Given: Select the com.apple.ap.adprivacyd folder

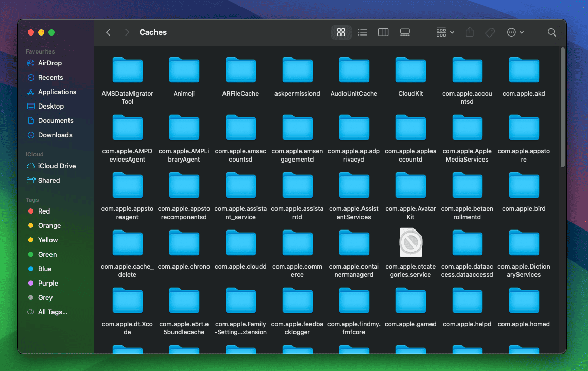Looking at the screenshot, I should 354,128.
